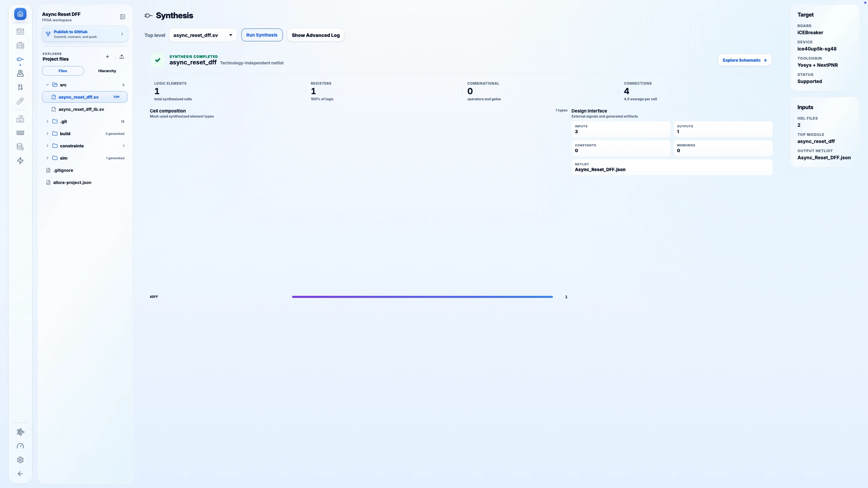Click the Async_Reset_DFF.json netlist card
868x488 pixels.
click(x=672, y=167)
